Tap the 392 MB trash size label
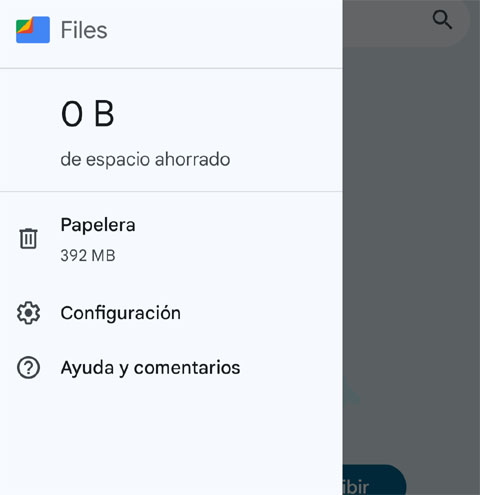The width and height of the screenshot is (480, 495). pyautogui.click(x=88, y=256)
